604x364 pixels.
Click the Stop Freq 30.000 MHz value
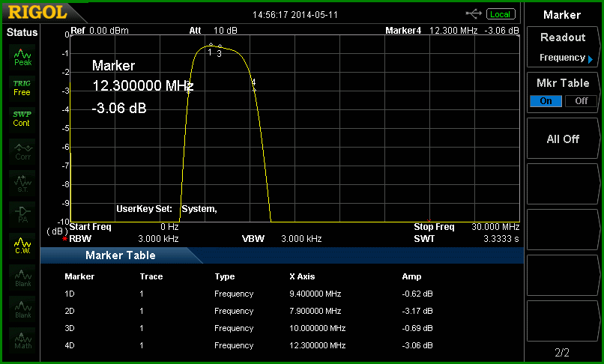click(x=495, y=227)
